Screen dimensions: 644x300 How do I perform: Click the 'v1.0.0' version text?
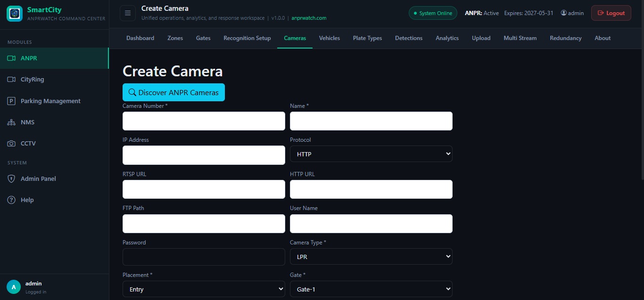(278, 18)
